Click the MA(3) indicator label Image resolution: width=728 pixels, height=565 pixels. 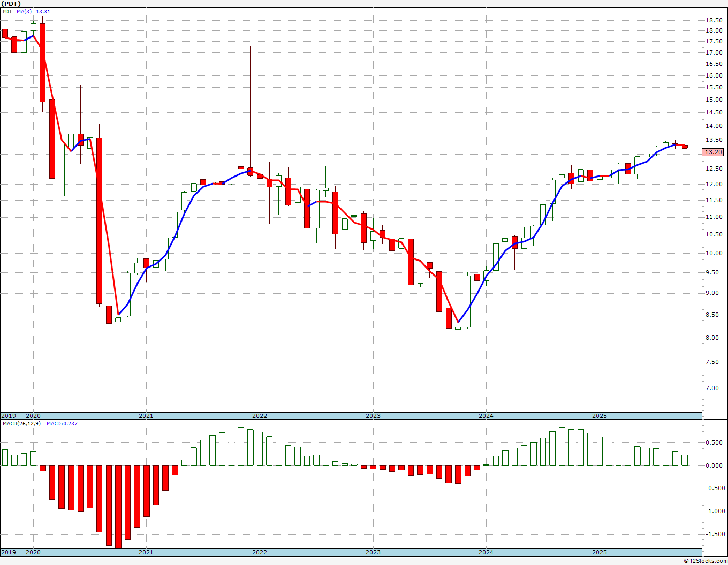24,11
